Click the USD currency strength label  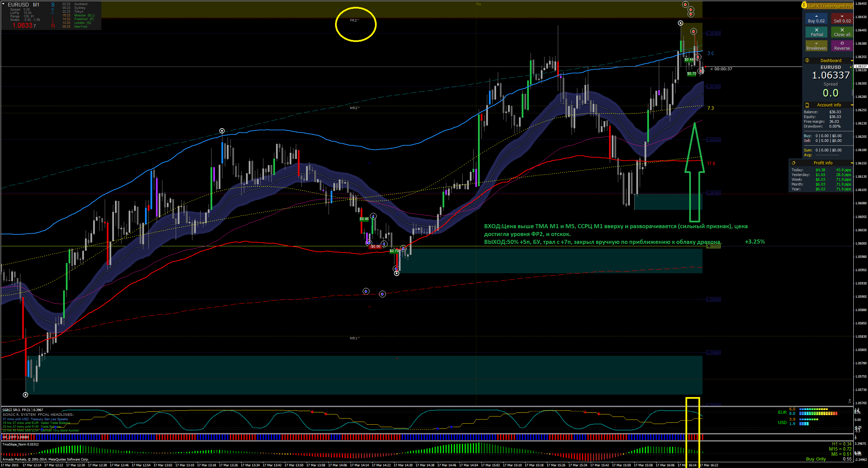(782, 423)
